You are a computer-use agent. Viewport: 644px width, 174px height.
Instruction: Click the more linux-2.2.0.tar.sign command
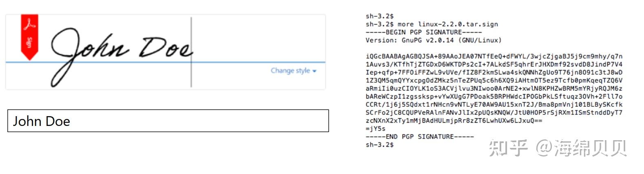click(x=447, y=24)
